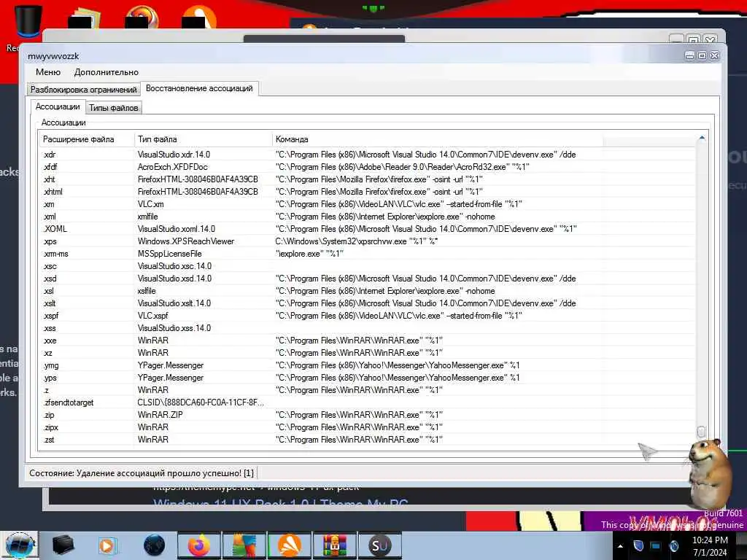Select the .xml extension row

click(x=368, y=216)
